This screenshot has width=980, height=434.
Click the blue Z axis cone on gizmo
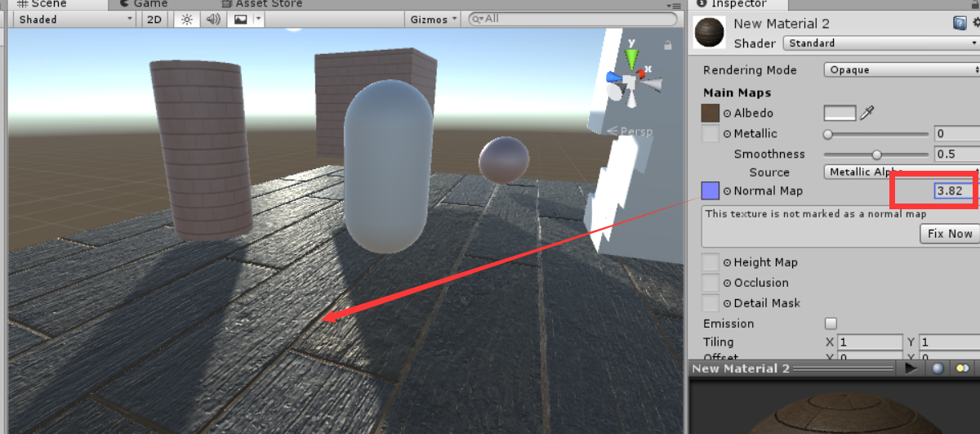pyautogui.click(x=613, y=78)
